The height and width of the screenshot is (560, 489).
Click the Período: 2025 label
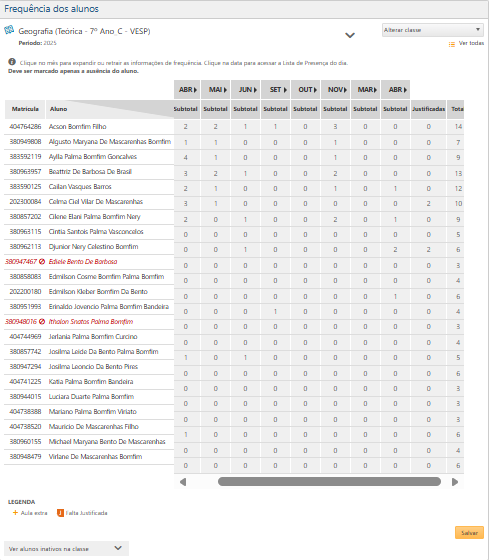point(38,43)
